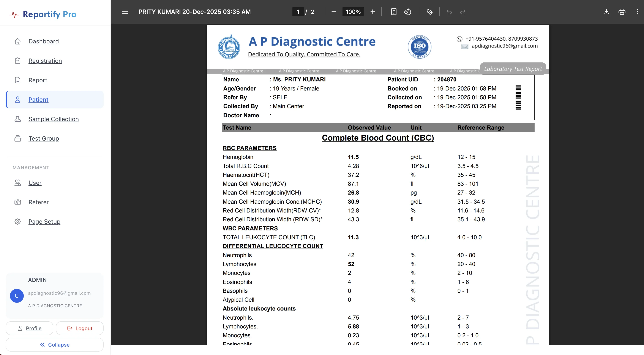Download the PDF report

tap(606, 12)
